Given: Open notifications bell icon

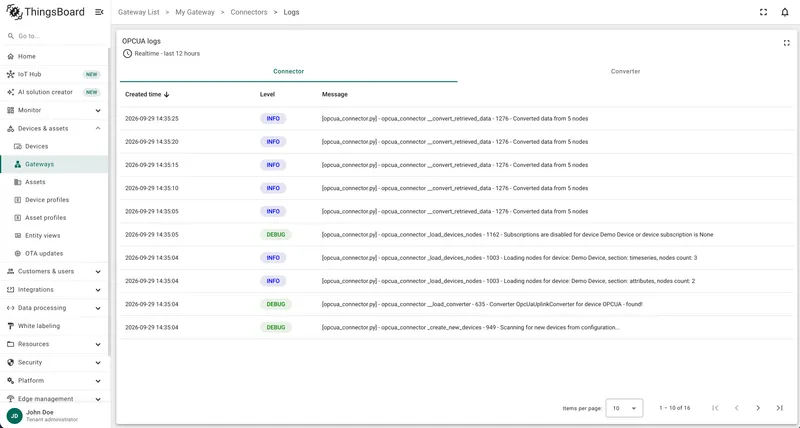Looking at the screenshot, I should point(785,12).
